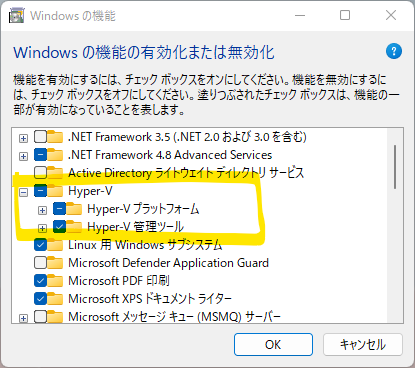Click folder icon beside Hyper-V root entry
Screen dimensions: 415x368
coord(55,191)
